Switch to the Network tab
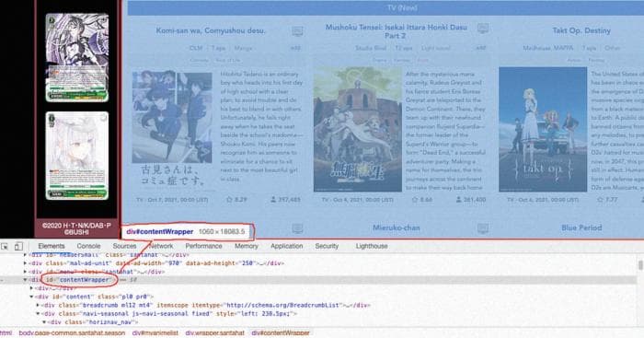 pos(161,246)
